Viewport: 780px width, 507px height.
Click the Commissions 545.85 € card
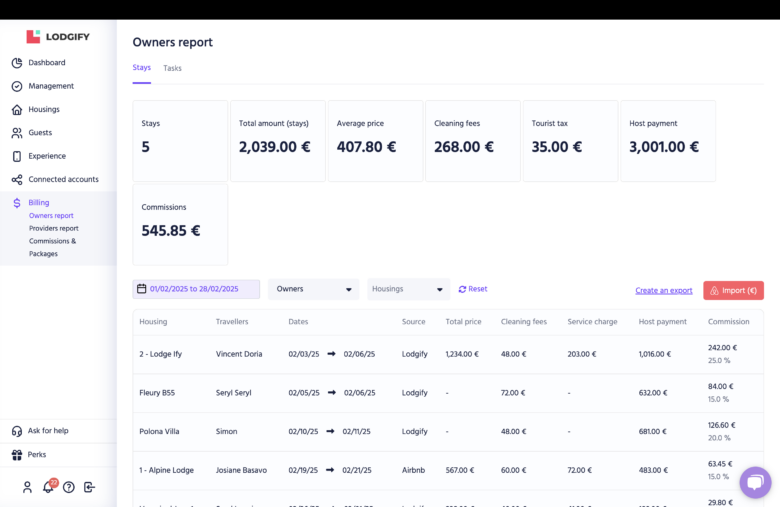180,224
